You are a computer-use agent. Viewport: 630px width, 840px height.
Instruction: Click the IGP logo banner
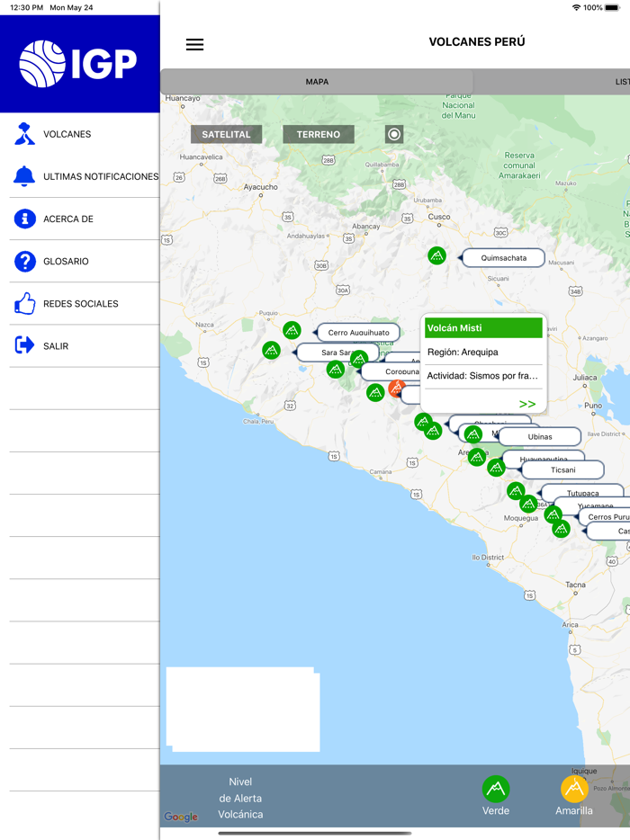tap(79, 64)
